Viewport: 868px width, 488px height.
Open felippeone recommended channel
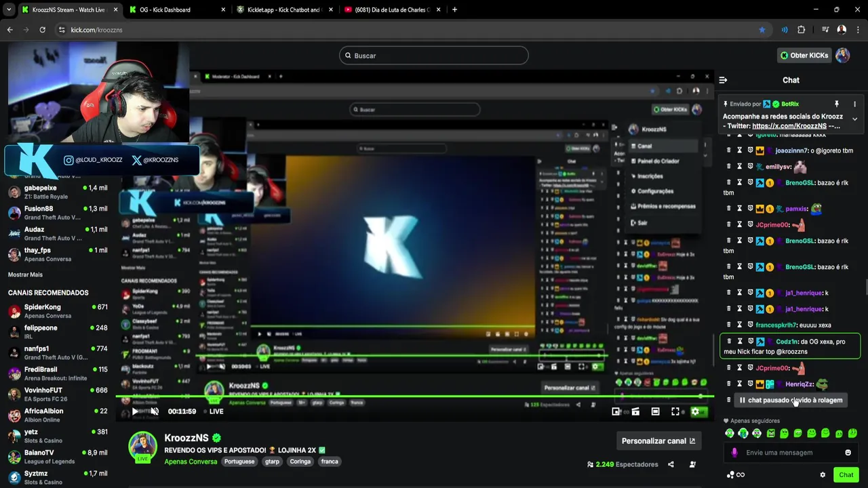[x=58, y=332]
